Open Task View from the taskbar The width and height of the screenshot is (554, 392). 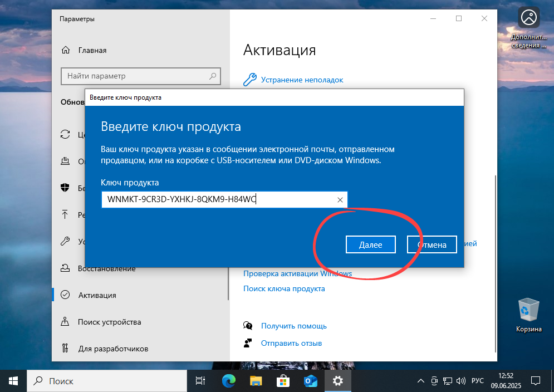click(x=200, y=381)
